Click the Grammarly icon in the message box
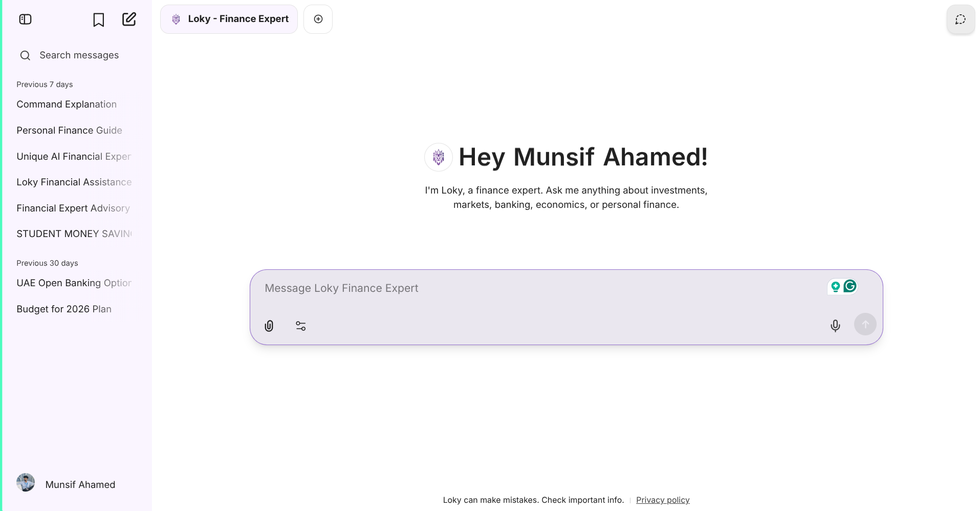 [x=849, y=286]
